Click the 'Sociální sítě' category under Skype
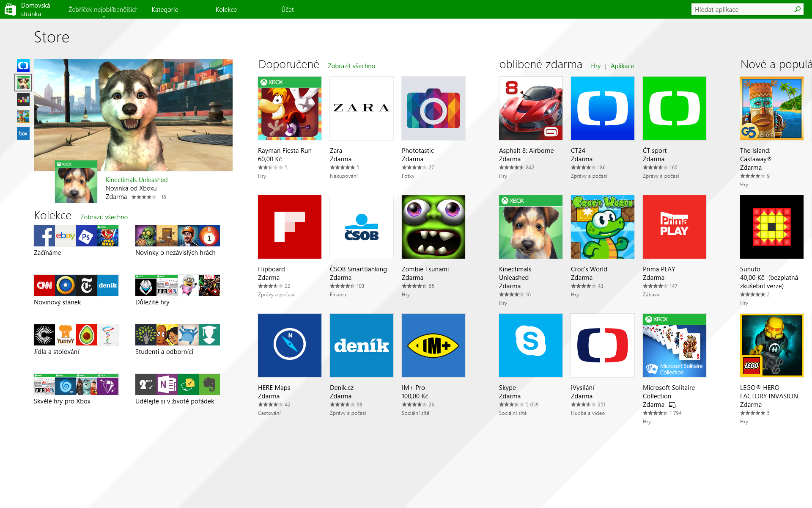 (513, 413)
